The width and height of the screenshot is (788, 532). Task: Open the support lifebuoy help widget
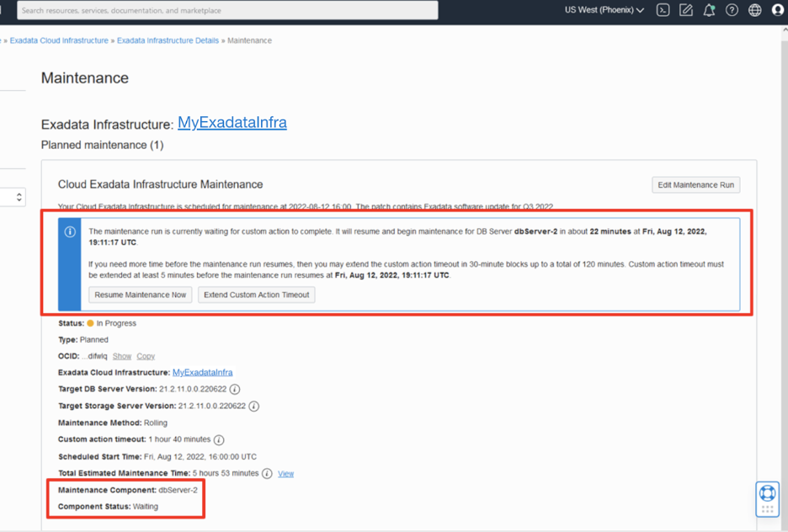[x=768, y=499]
